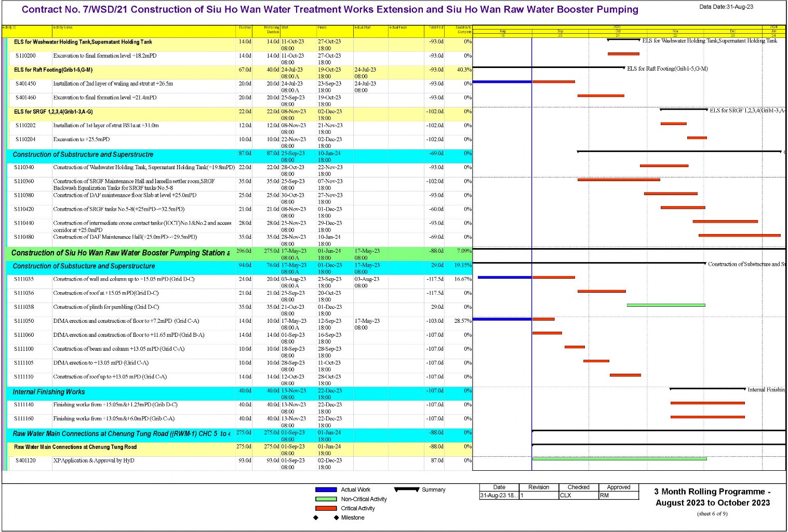Click activity ID S110200
788x532 pixels.
point(25,56)
